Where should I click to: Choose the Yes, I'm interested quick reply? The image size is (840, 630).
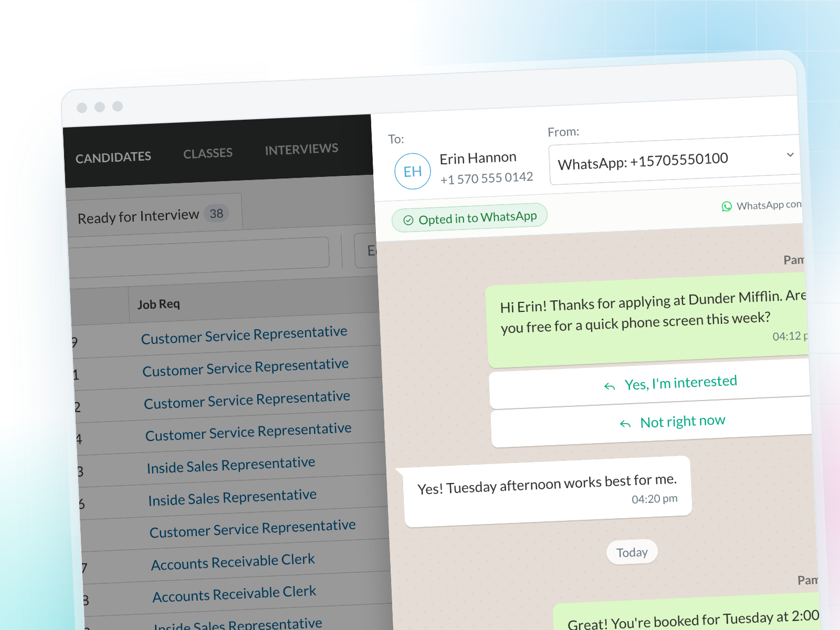pyautogui.click(x=650, y=384)
